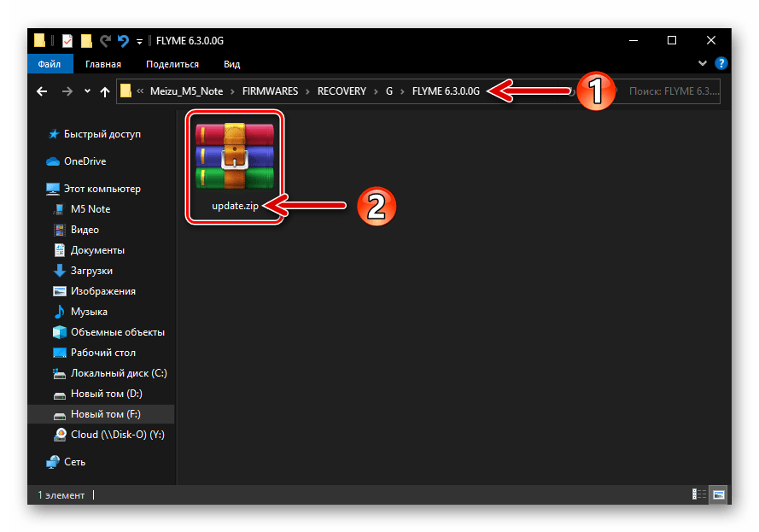Open Сеть via its network icon
Viewport: 759px width, 532px height.
[53, 462]
